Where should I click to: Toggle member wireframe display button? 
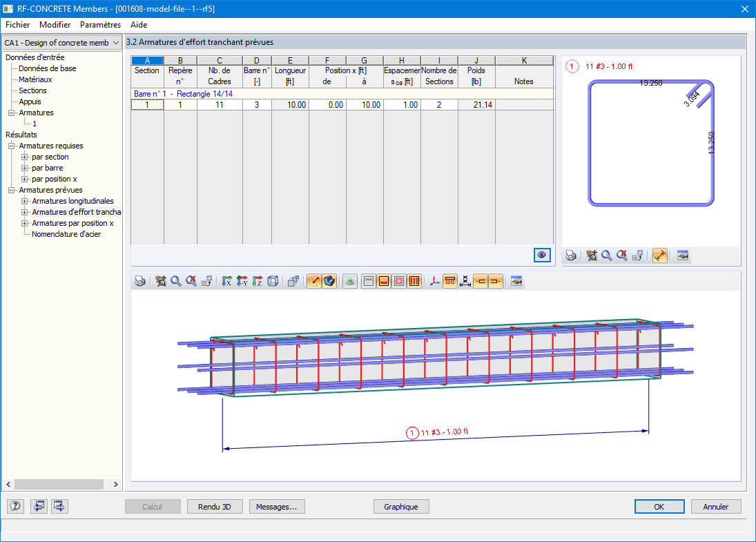[x=314, y=281]
